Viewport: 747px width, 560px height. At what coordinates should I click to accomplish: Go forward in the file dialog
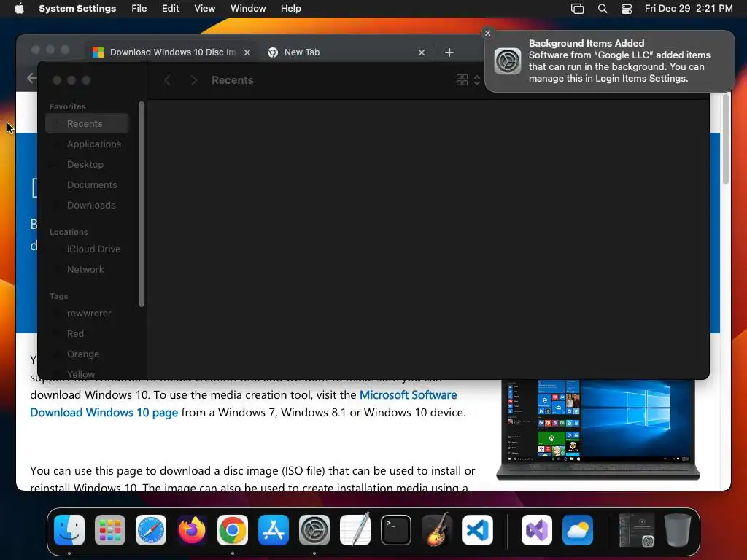click(x=193, y=80)
